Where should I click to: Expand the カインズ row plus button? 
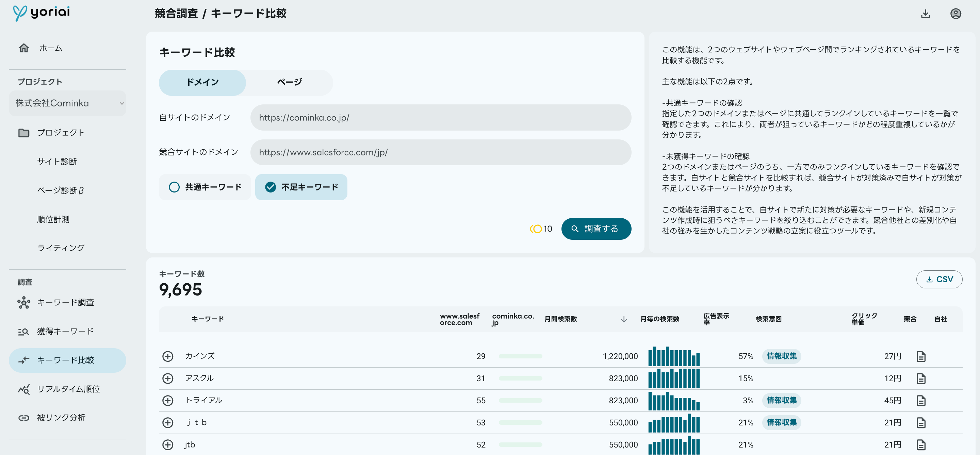[x=168, y=356]
